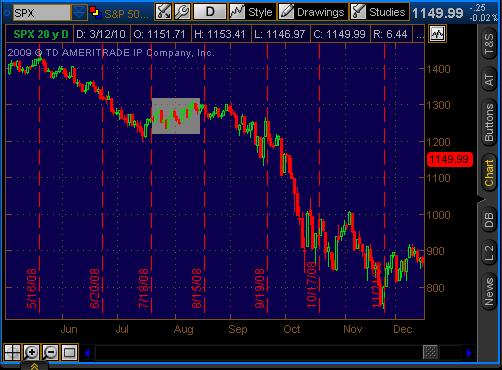Click the zoom in magnifier
This screenshot has height=370, width=502.
[31, 352]
